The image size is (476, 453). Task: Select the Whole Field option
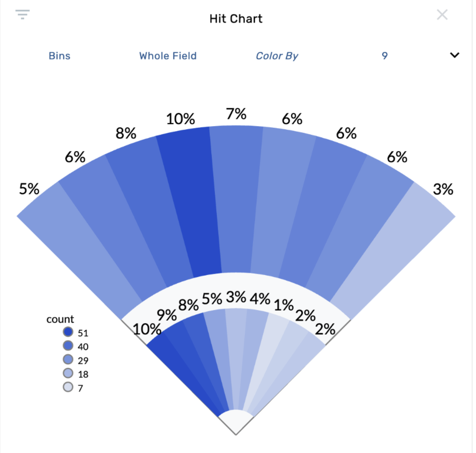(x=168, y=56)
